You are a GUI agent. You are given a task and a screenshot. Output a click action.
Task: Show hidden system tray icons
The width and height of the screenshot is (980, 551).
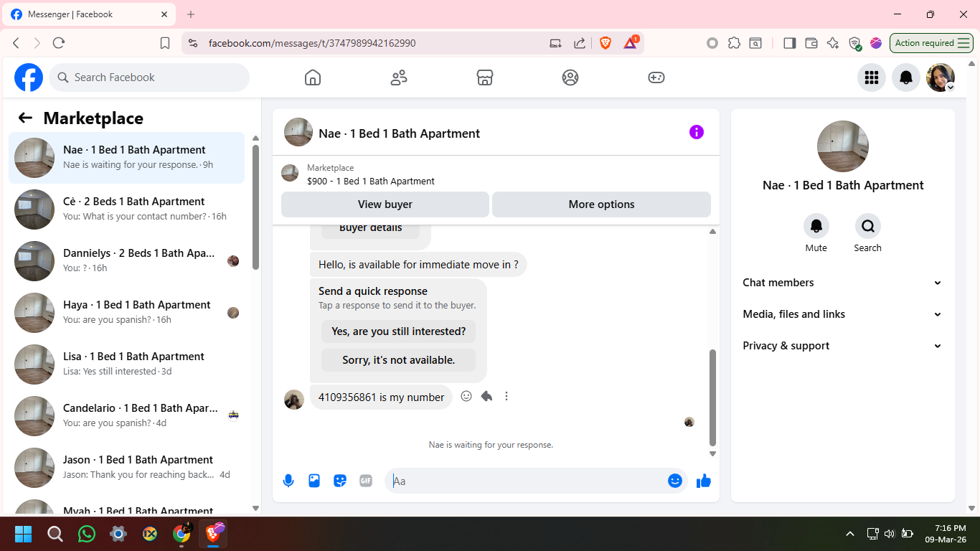coord(850,534)
